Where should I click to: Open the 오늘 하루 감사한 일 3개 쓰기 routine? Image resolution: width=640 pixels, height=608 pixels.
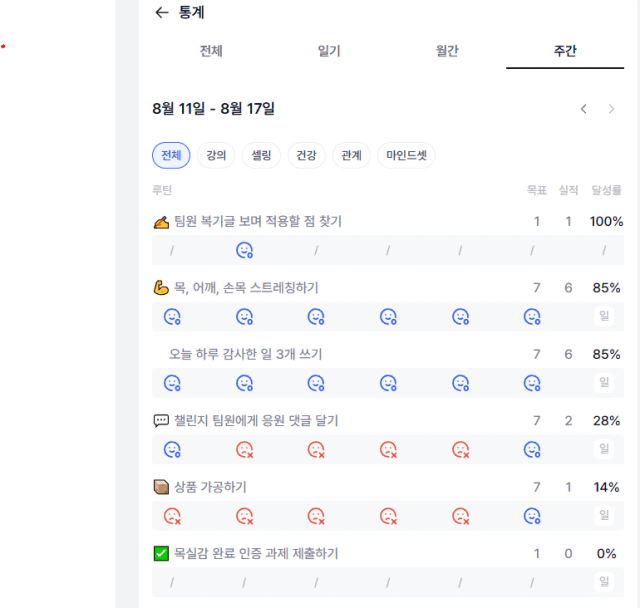pyautogui.click(x=246, y=354)
